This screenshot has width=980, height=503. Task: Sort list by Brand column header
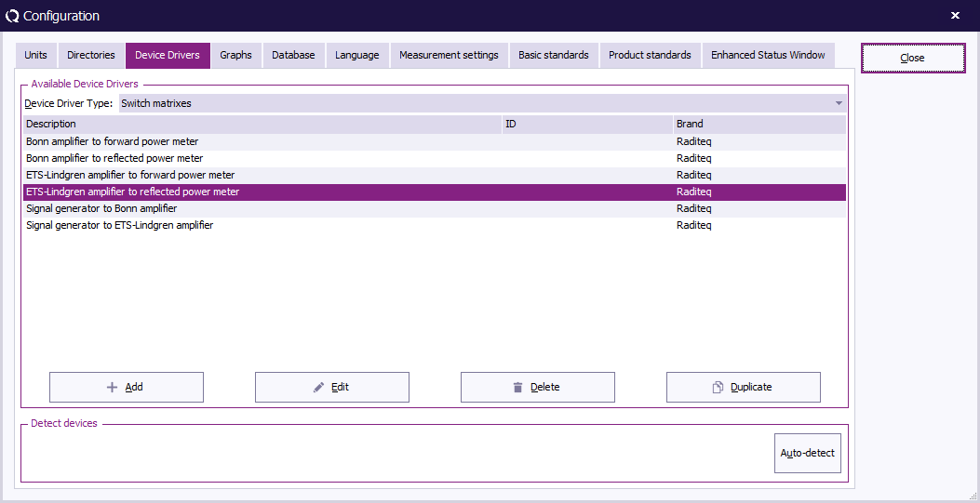tap(758, 124)
